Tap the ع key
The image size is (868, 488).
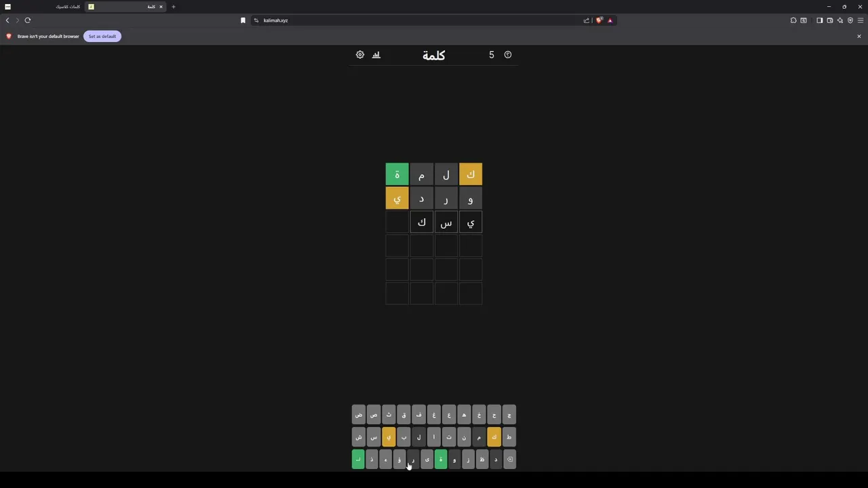pyautogui.click(x=449, y=415)
